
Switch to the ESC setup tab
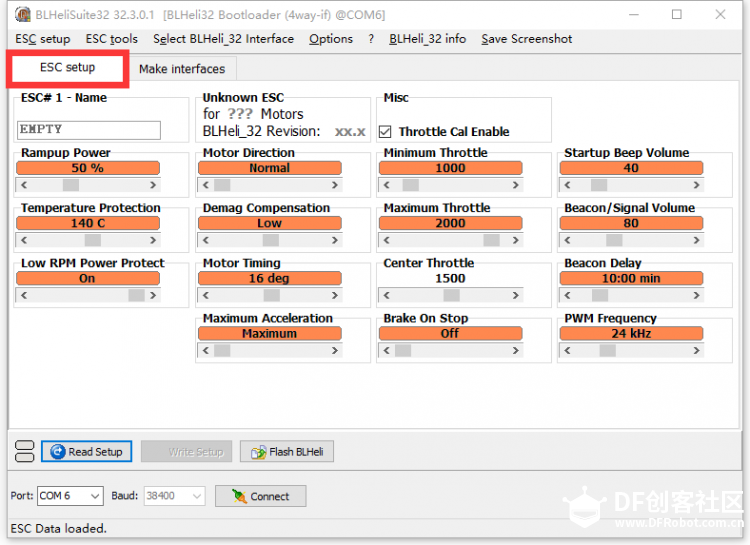67,67
